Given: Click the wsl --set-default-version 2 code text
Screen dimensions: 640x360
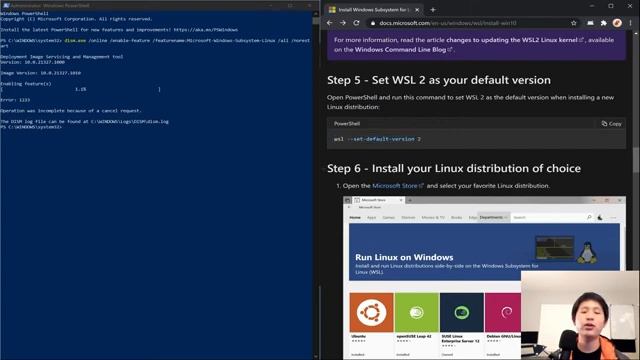Looking at the screenshot, I should 377,139.
